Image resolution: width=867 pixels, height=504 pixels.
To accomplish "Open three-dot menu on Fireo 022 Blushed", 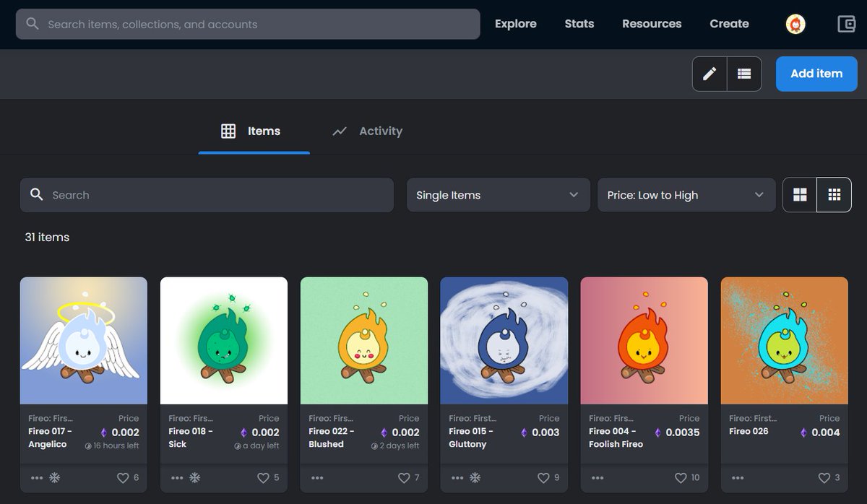I will click(317, 478).
